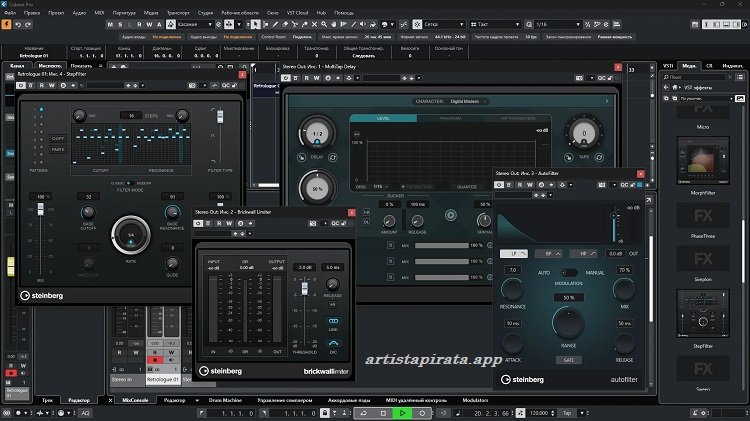Open the 1/16 quantize preset dropdown
The image size is (750, 421).
click(x=557, y=24)
